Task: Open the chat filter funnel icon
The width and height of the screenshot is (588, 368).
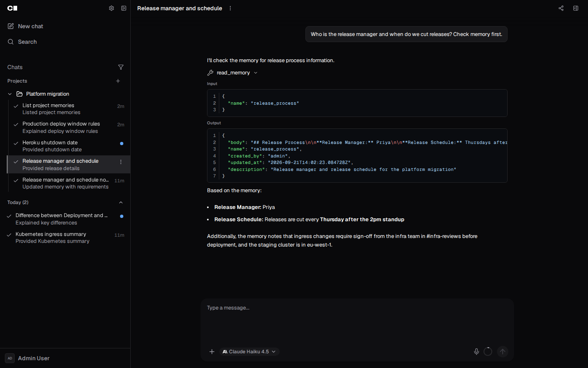Action: pos(121,67)
